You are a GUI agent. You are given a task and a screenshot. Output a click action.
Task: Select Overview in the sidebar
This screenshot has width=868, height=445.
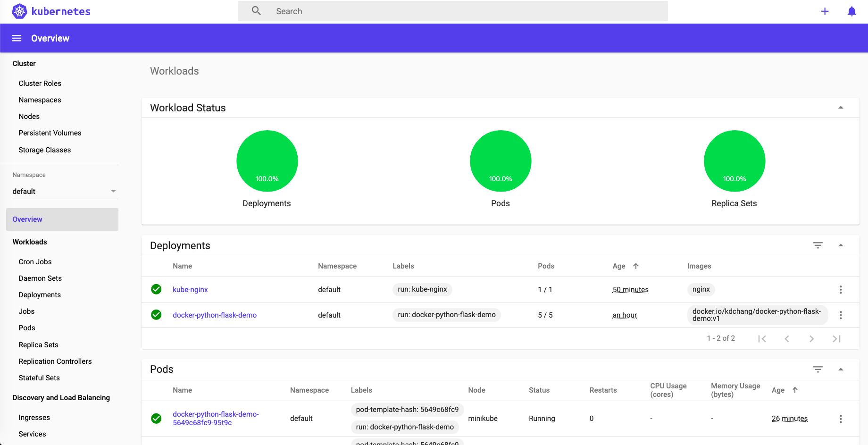62,219
